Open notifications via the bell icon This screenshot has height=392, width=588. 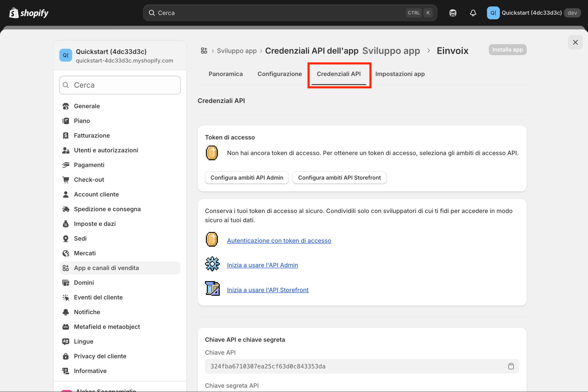pos(473,13)
